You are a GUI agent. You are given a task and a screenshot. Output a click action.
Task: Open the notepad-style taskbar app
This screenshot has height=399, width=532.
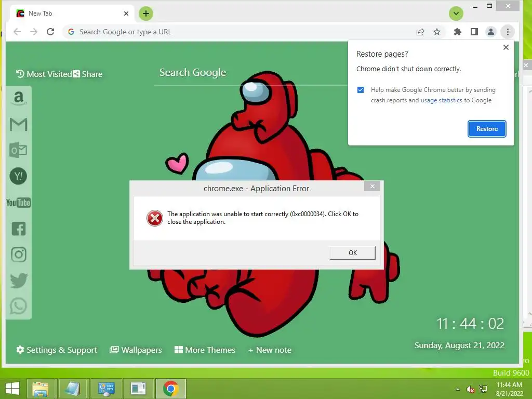coord(73,389)
